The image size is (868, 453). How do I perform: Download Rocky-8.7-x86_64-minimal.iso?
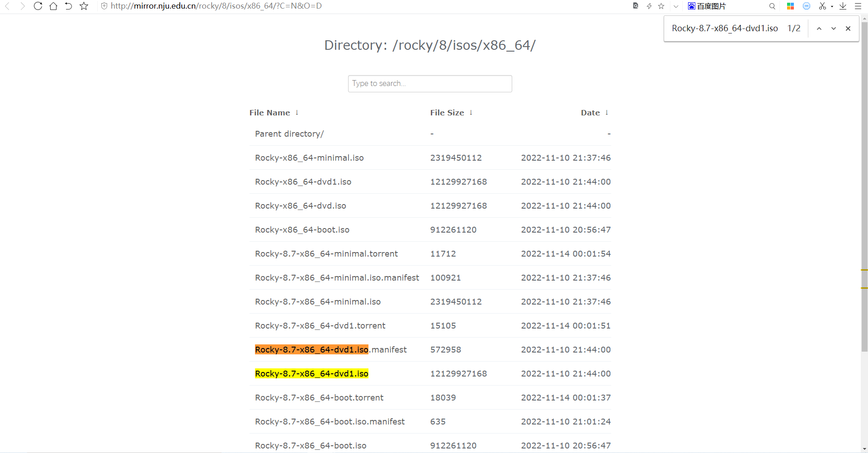coord(318,302)
